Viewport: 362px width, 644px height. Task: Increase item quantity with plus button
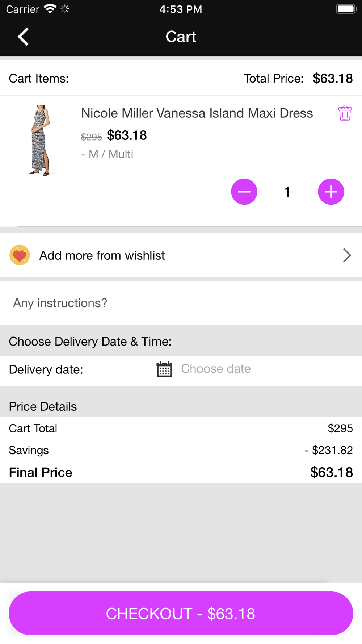[331, 192]
